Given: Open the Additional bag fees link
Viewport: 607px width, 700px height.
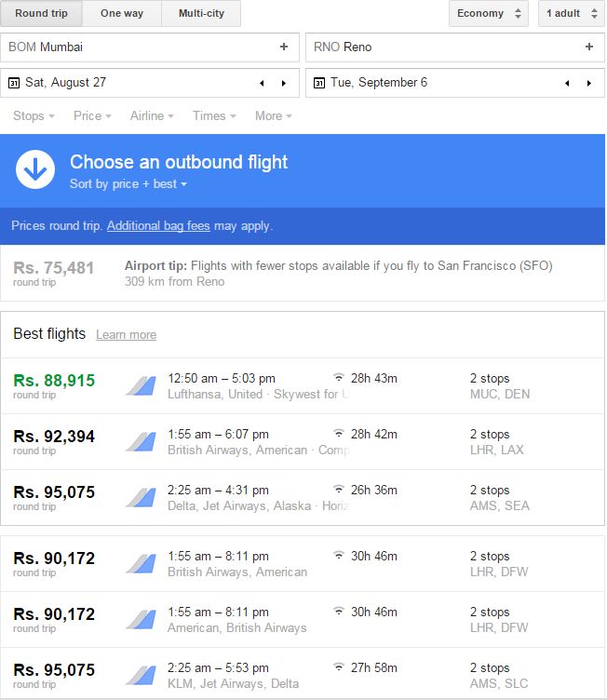Looking at the screenshot, I should [x=158, y=226].
